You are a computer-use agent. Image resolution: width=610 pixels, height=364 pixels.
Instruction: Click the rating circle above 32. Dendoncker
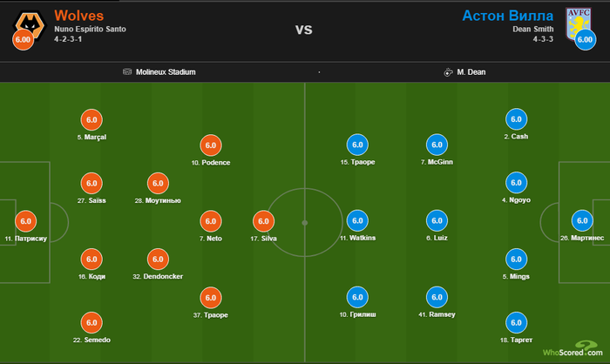click(158, 259)
